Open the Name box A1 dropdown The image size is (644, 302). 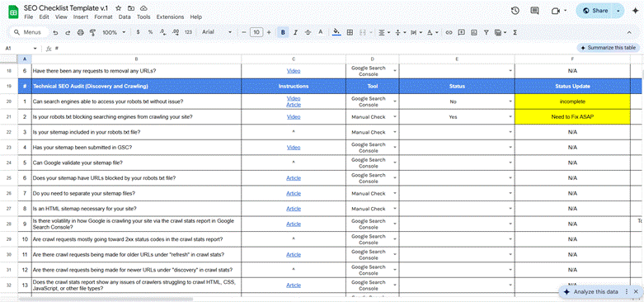tap(35, 49)
